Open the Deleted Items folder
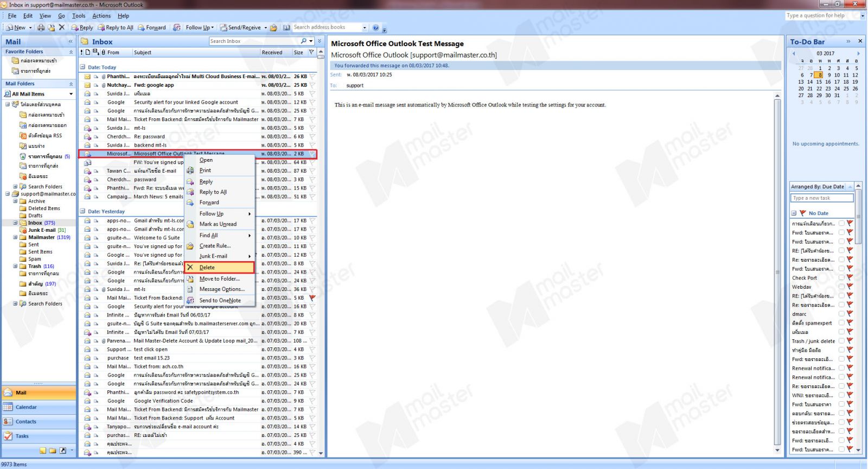Viewport: 868px width, 469px height. pos(40,208)
